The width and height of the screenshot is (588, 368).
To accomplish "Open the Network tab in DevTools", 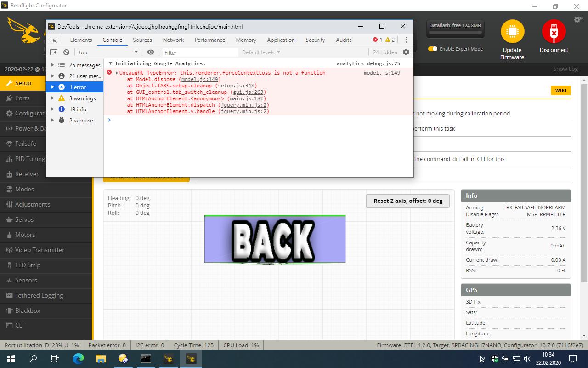I will (x=173, y=40).
